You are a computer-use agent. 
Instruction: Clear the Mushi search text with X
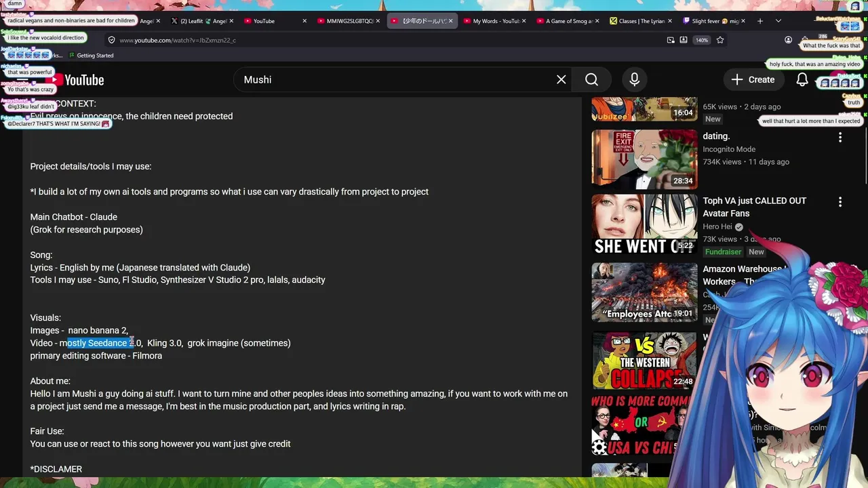pyautogui.click(x=561, y=80)
